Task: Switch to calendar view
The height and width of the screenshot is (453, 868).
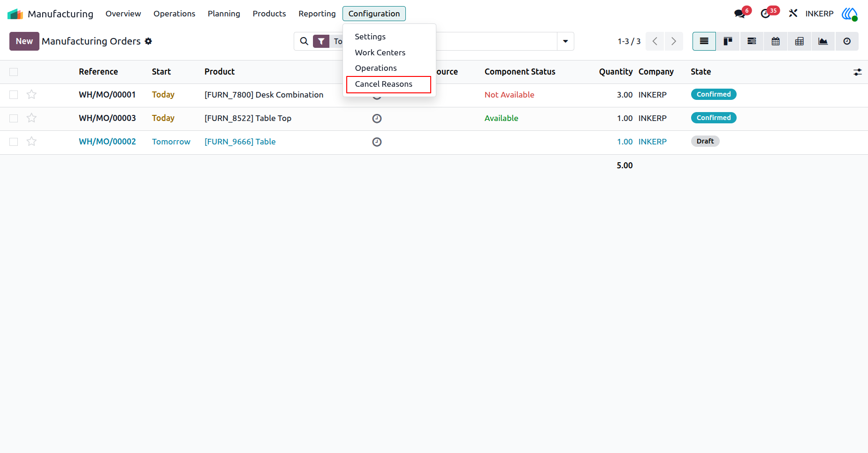Action: (776, 41)
